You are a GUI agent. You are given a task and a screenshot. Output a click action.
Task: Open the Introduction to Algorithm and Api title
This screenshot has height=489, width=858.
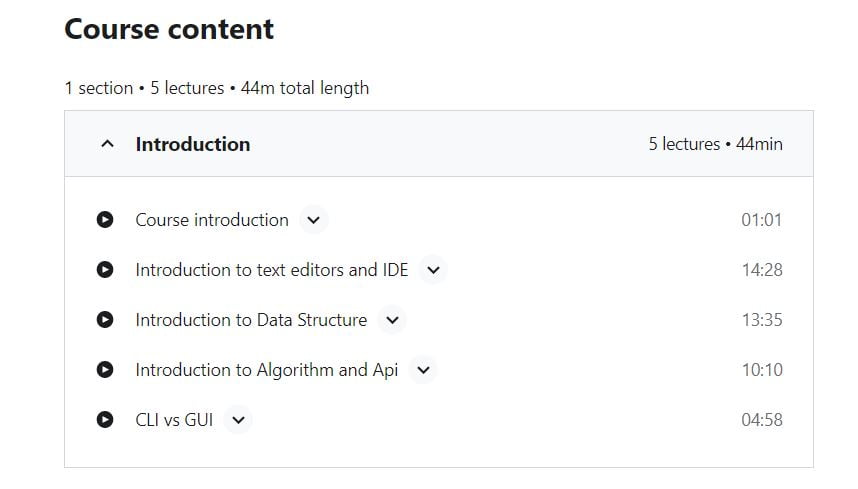pos(266,370)
